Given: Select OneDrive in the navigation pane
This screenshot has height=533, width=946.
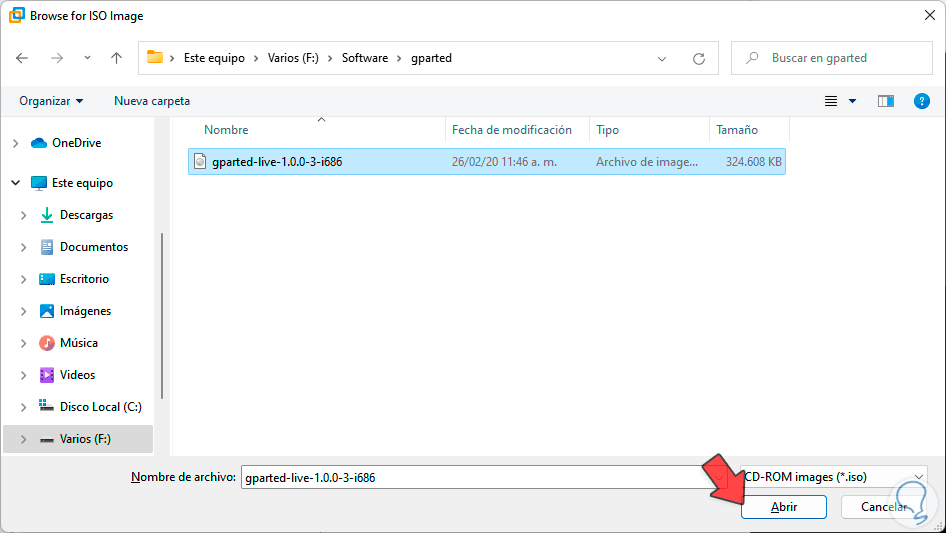Looking at the screenshot, I should [x=77, y=143].
